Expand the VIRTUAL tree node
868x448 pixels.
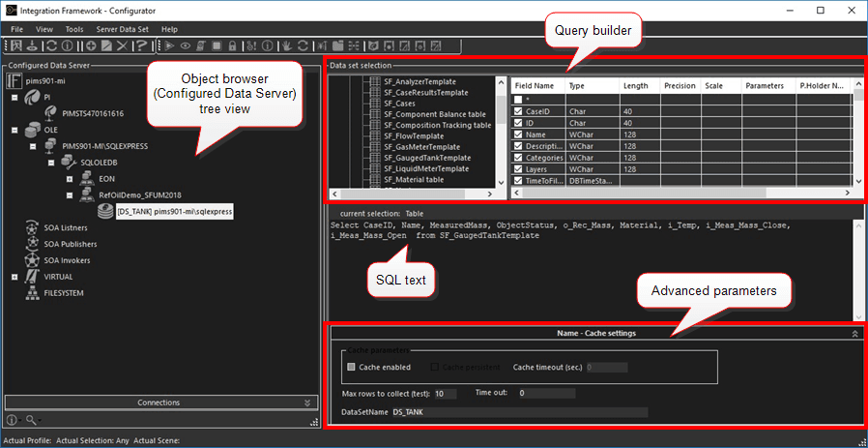coord(14,277)
